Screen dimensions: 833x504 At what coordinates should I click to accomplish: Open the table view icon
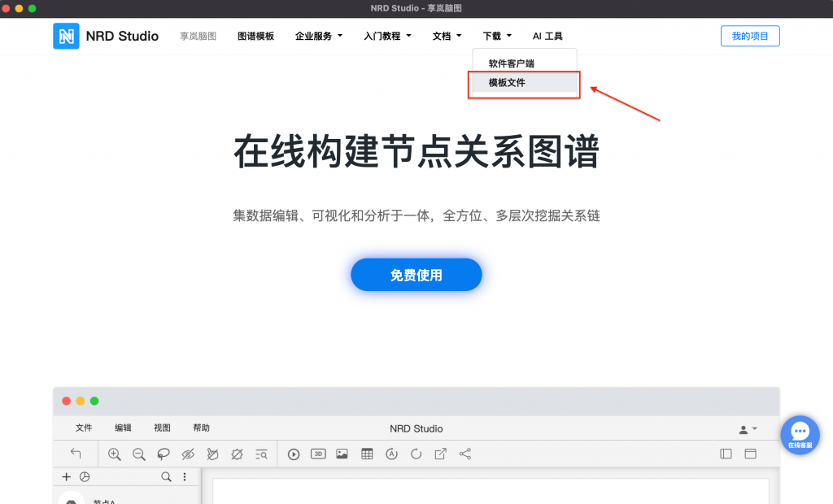[367, 454]
